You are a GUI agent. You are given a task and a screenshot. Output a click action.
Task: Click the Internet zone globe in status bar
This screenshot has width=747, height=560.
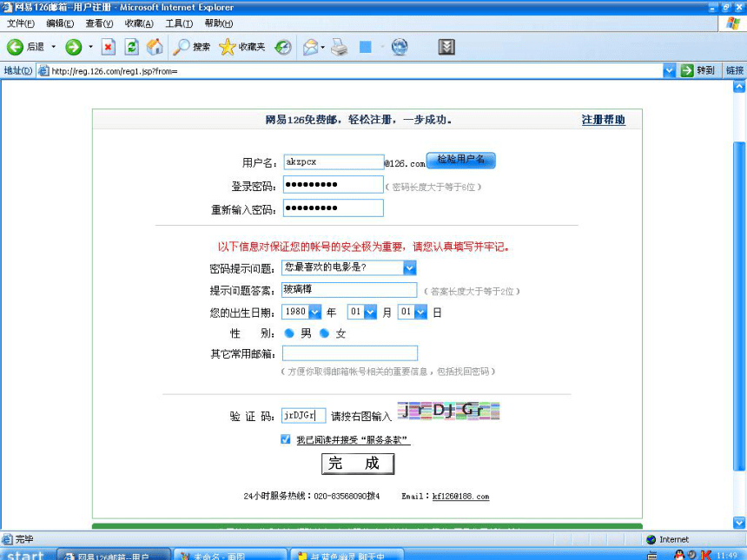pyautogui.click(x=651, y=539)
